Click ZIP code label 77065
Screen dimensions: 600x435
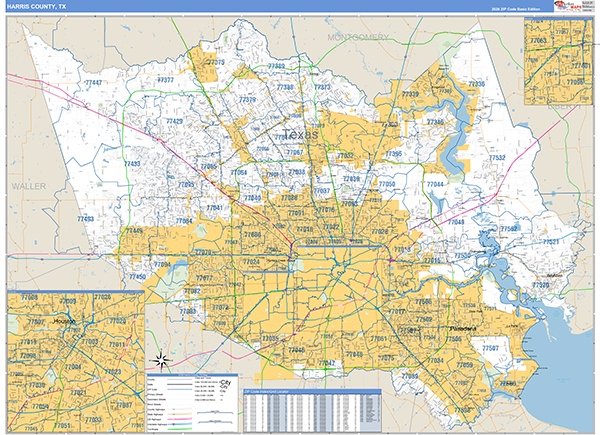pyautogui.click(x=209, y=166)
